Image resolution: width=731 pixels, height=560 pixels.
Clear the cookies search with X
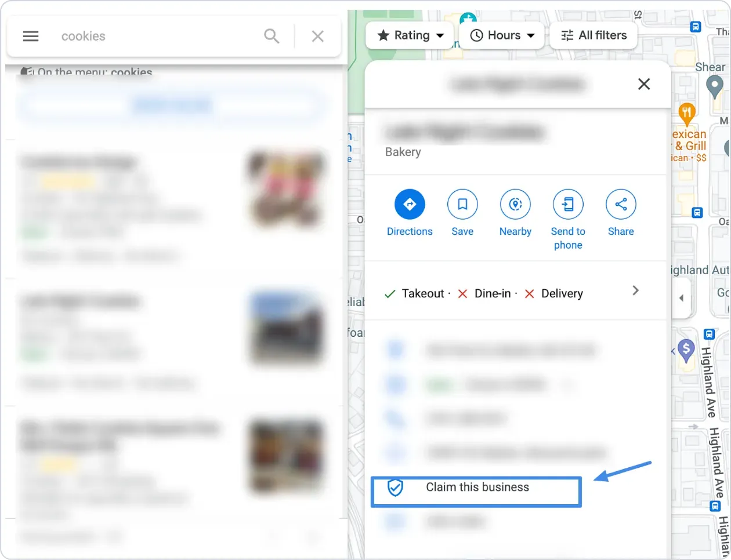coord(317,36)
